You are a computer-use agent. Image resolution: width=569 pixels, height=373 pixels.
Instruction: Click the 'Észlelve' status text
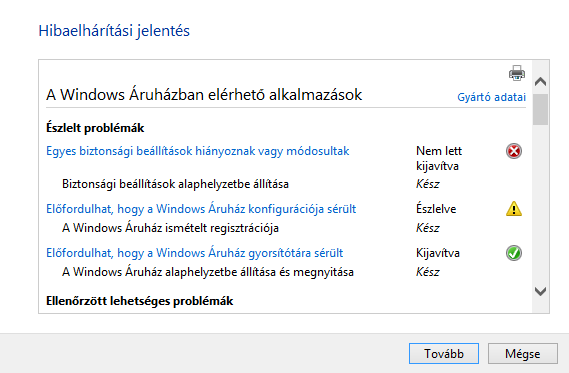tap(436, 209)
